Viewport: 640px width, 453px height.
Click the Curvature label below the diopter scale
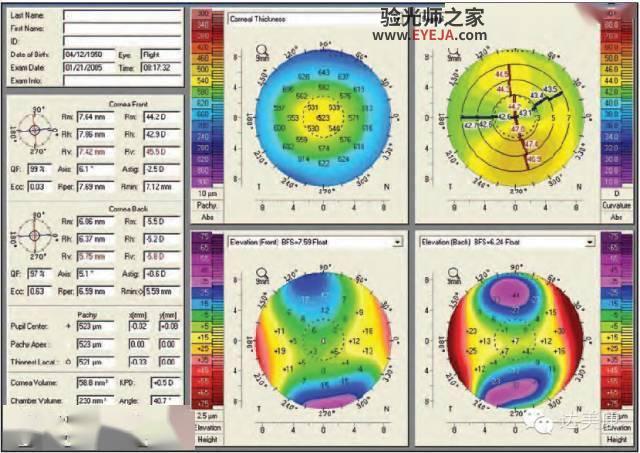click(x=616, y=205)
